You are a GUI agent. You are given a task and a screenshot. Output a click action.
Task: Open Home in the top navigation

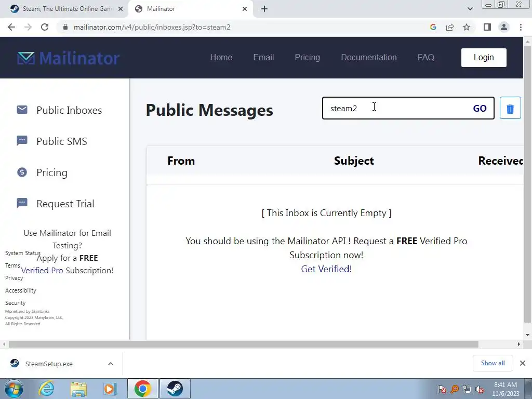tap(221, 57)
